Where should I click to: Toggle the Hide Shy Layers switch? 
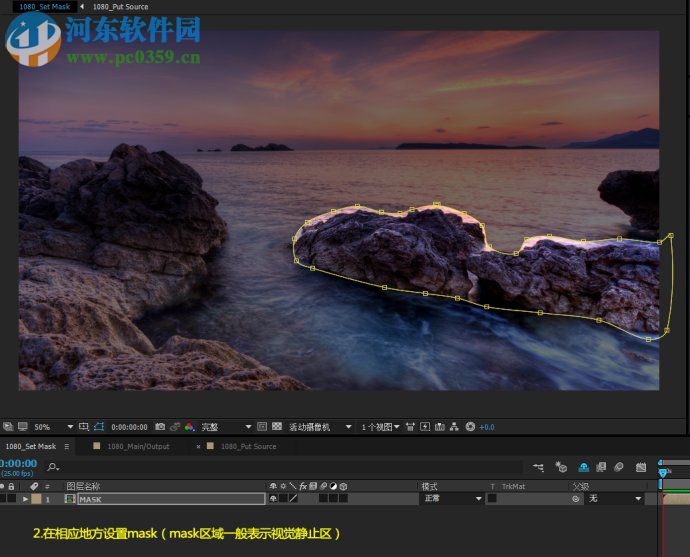[584, 467]
